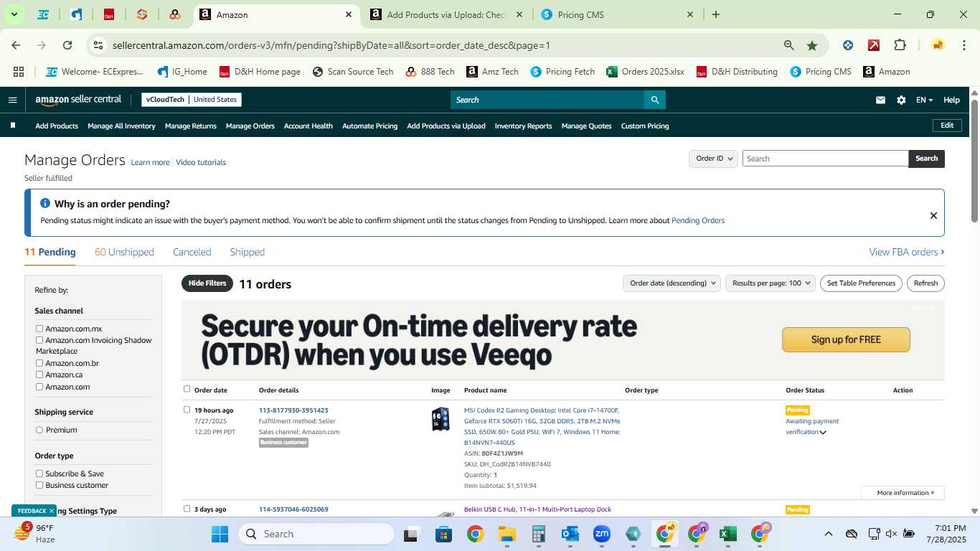Switch to the 60 Unshipped tab

coord(124,252)
